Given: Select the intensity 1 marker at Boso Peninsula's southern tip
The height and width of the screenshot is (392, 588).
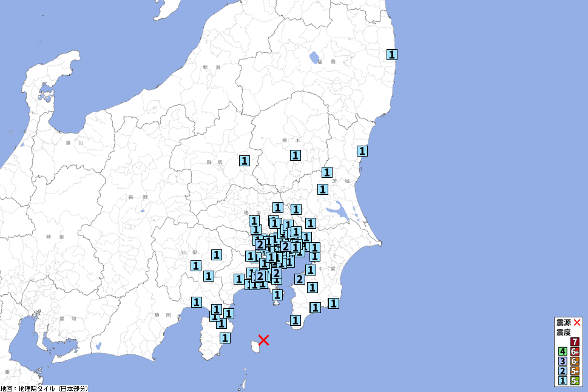Looking at the screenshot, I should pyautogui.click(x=296, y=320).
